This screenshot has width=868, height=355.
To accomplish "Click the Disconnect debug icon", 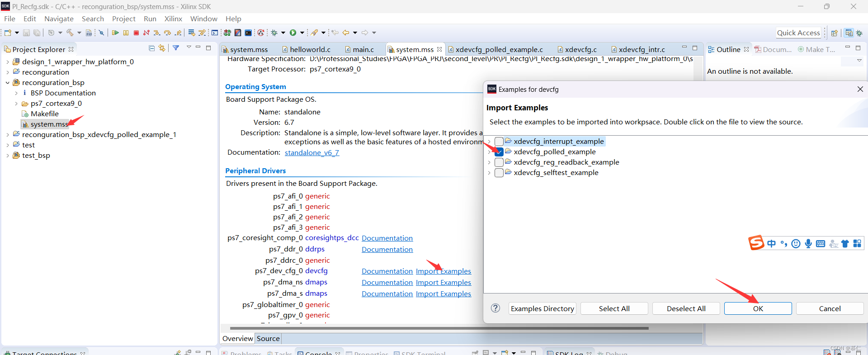I will 146,33.
